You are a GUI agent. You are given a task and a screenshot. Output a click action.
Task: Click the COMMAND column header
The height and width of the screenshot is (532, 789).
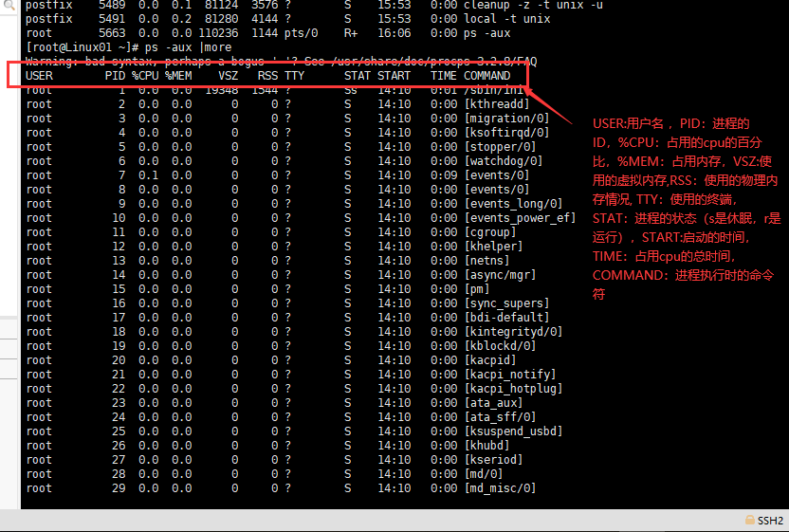click(x=487, y=76)
